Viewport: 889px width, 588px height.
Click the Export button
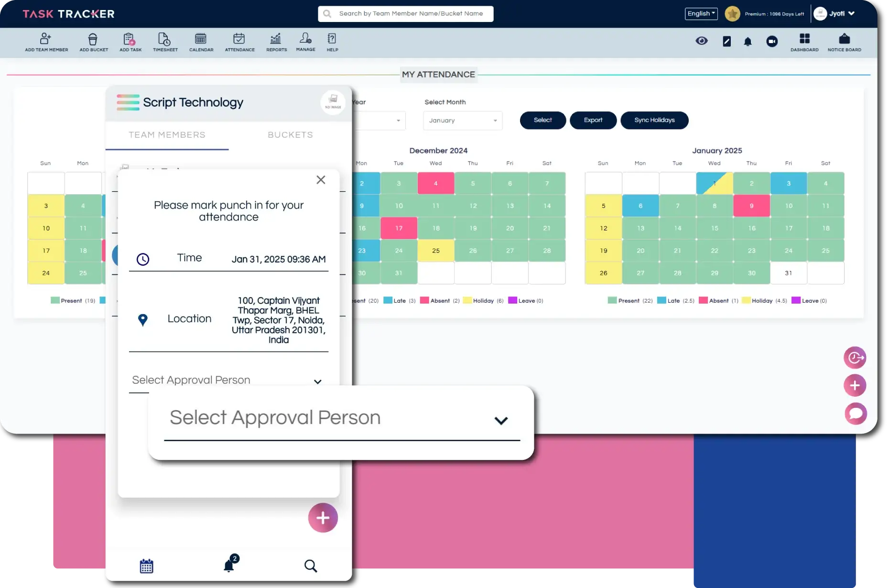tap(593, 120)
